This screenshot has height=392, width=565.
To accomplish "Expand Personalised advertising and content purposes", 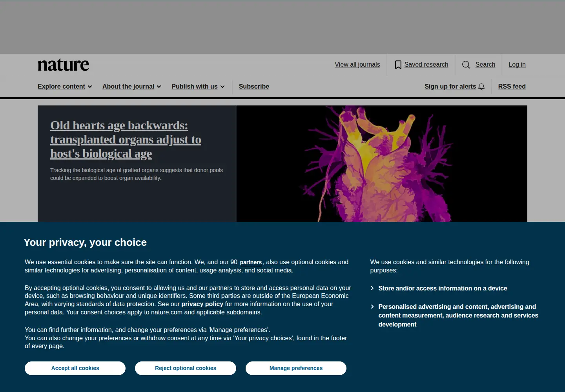I will tap(454, 316).
